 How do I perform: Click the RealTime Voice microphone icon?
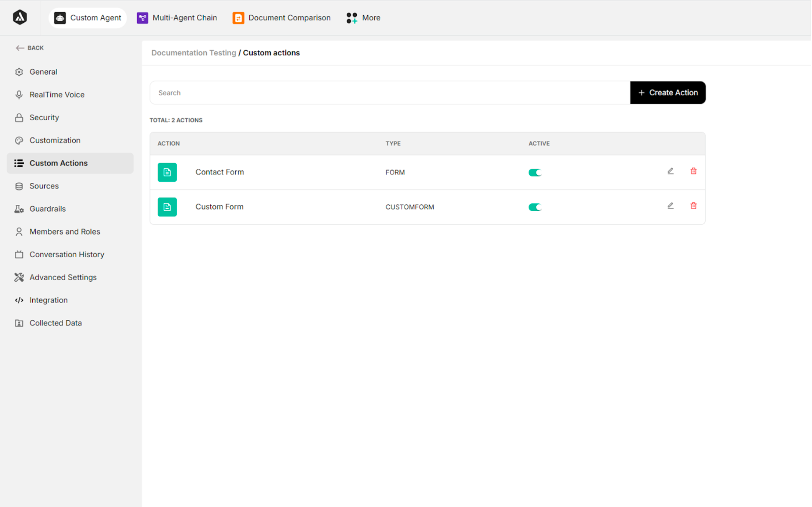pyautogui.click(x=19, y=95)
